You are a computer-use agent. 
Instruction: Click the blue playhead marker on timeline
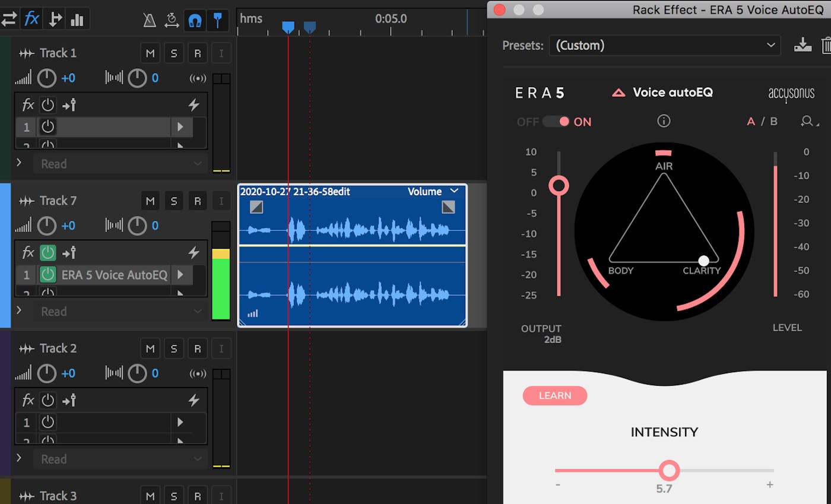click(x=288, y=27)
